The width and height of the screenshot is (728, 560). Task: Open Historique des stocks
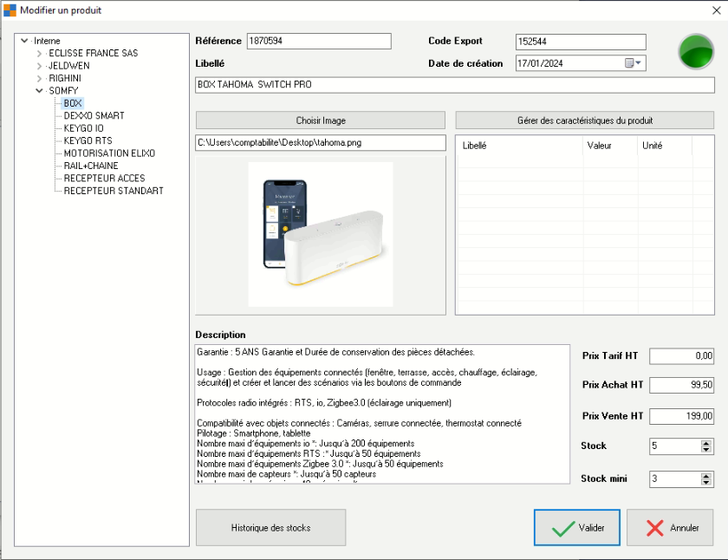[x=270, y=528]
